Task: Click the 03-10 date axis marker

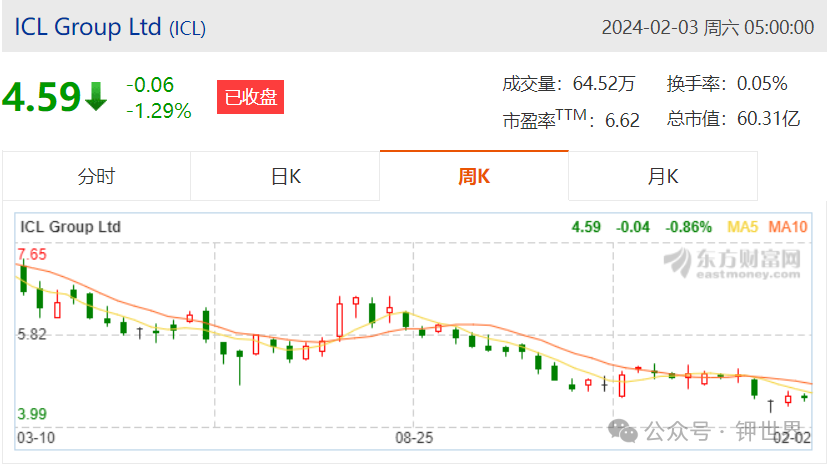Action: pyautogui.click(x=36, y=438)
